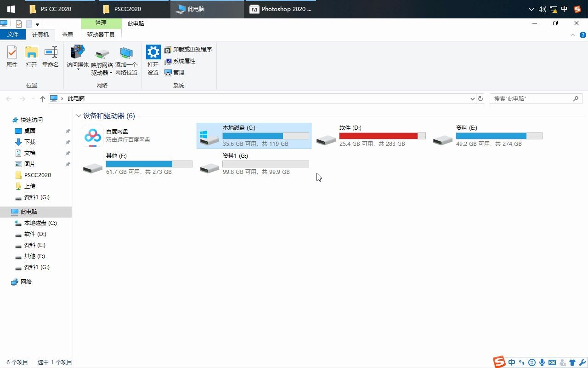Click the red usage bar of 软件 (D:)
The height and width of the screenshot is (368, 588).
382,136
